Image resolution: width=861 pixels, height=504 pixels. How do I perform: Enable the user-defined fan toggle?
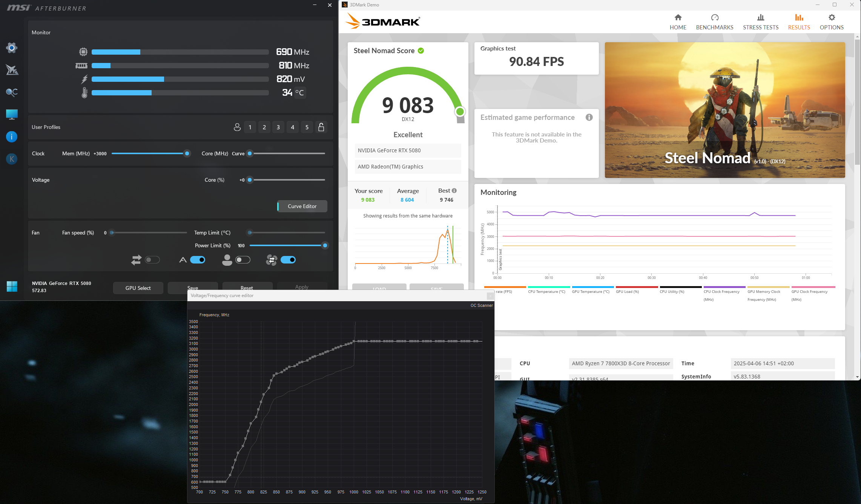tap(242, 260)
